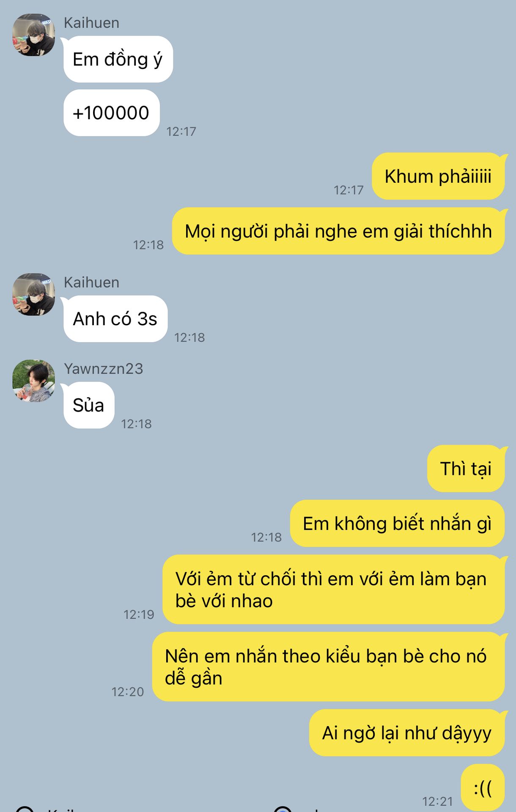
Task: Select "Em không biết nhắn gì" bubble
Action: (397, 524)
